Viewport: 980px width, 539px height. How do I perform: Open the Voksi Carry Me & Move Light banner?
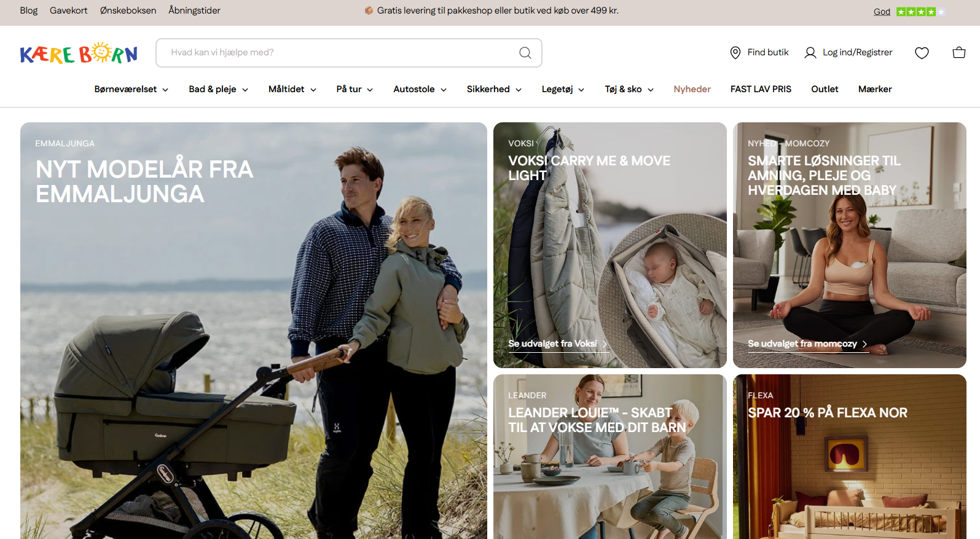tap(610, 245)
